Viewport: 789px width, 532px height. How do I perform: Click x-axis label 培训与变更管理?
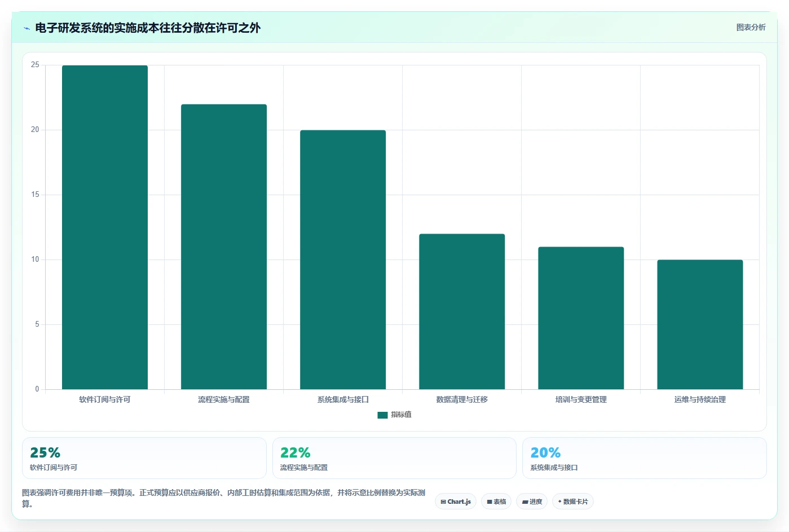581,399
